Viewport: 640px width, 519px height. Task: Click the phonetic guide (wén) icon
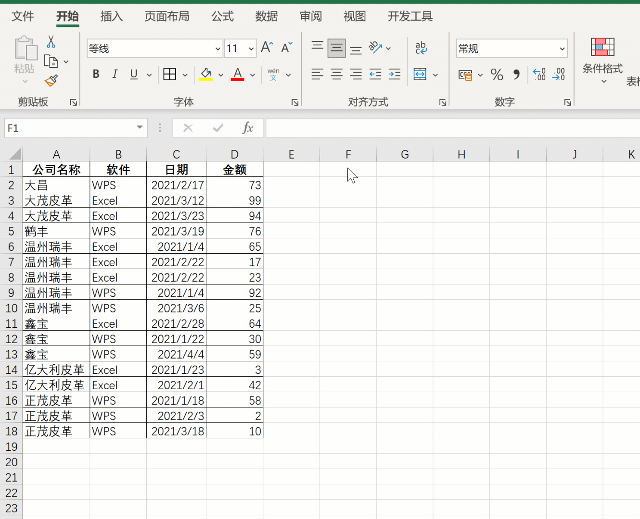coord(273,74)
